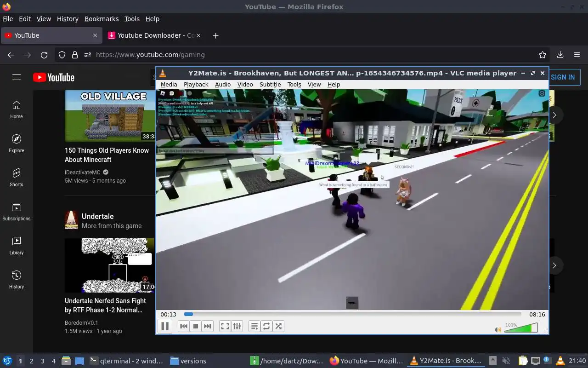
Task: Toggle the VLC playlist view
Action: [254, 326]
